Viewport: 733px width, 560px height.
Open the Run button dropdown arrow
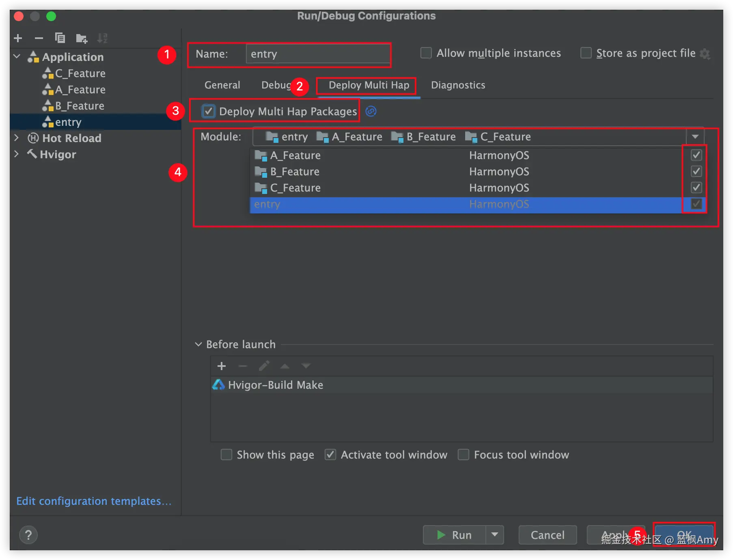[x=495, y=535]
